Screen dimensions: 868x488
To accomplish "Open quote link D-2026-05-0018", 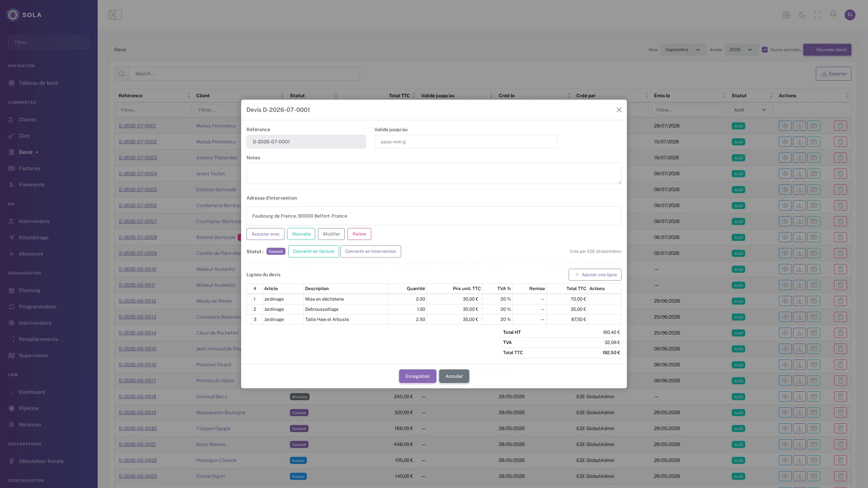I will point(138,396).
